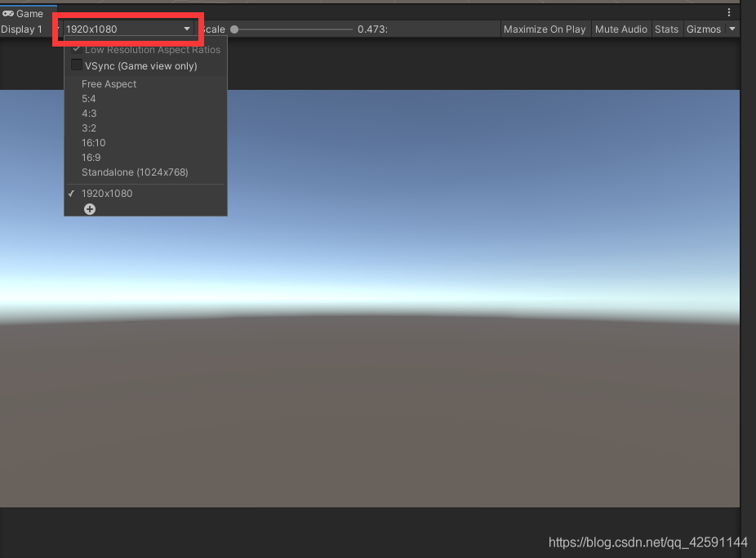Open the Game view kebab menu
Viewport: 756px width, 558px height.
[728, 12]
